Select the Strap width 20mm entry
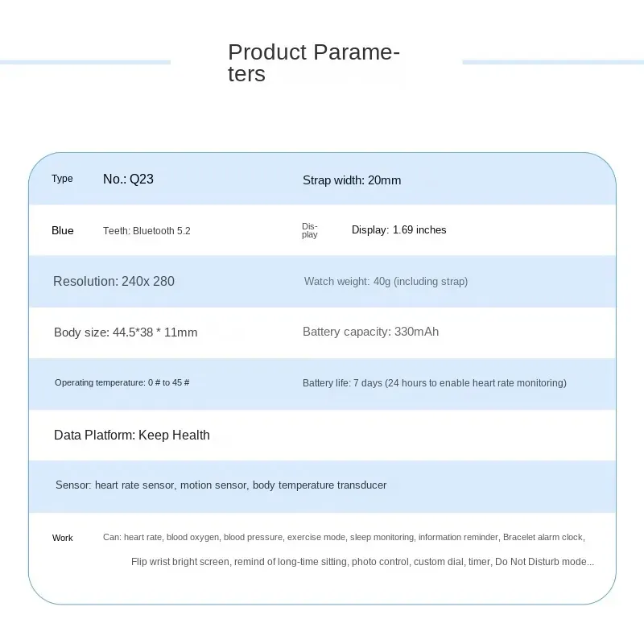 click(x=351, y=180)
